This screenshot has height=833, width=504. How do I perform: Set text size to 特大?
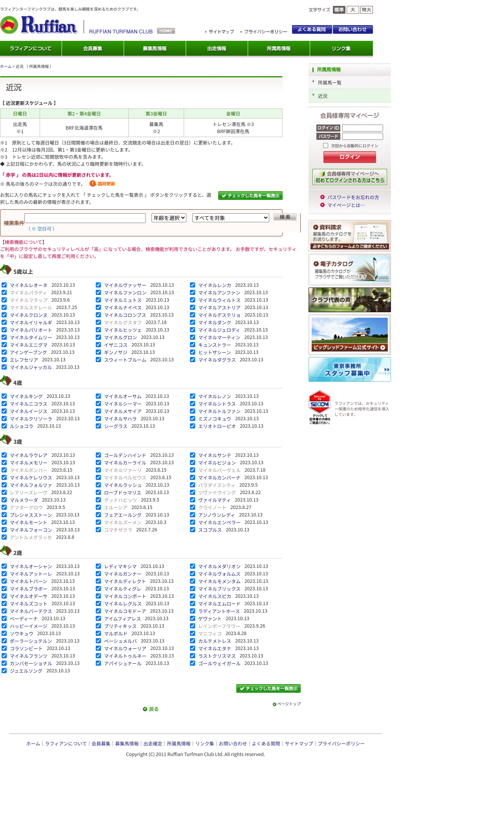pos(366,10)
